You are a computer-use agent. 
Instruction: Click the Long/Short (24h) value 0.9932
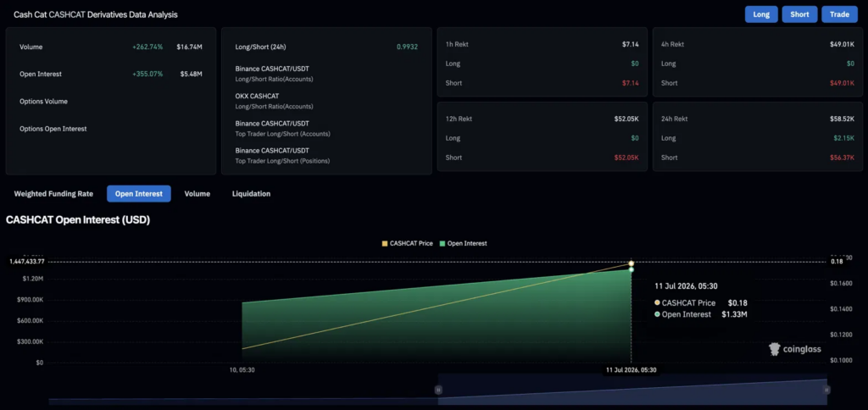407,47
